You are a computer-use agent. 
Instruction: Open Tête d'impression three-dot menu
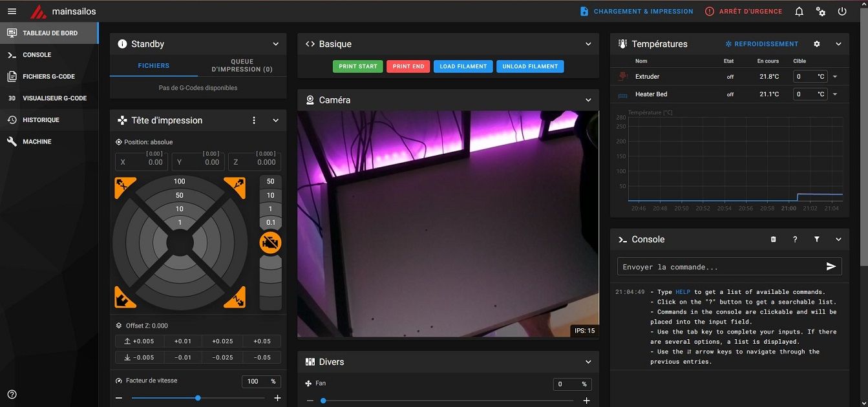254,121
